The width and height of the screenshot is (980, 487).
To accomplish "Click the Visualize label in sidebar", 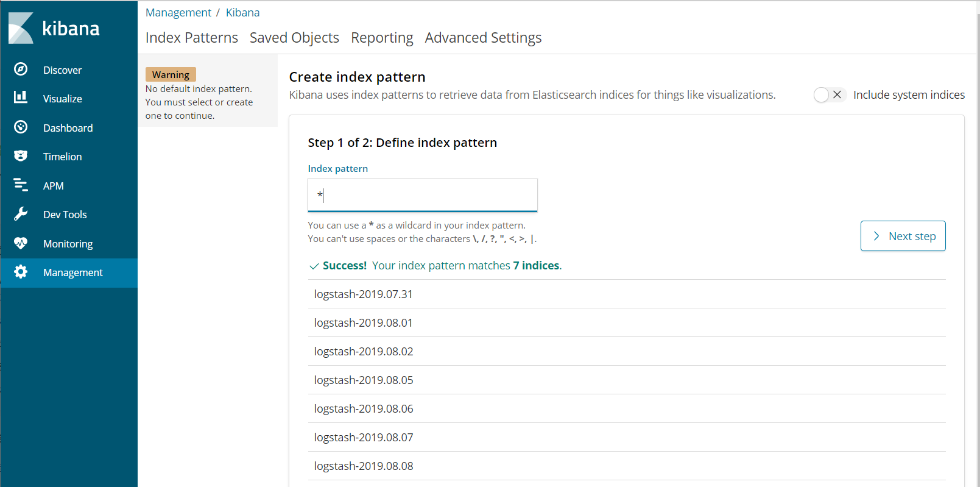I will 62,99.
